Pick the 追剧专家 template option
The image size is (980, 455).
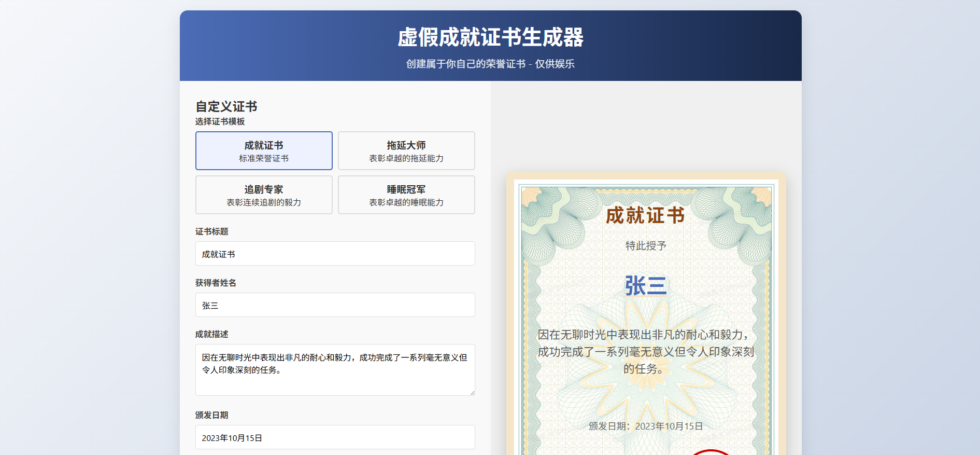[x=264, y=195]
